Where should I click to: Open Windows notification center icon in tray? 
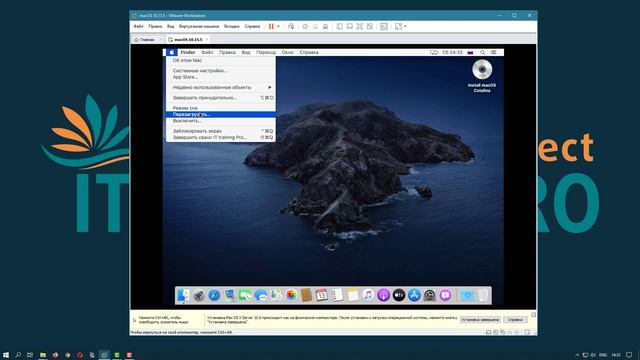629,355
